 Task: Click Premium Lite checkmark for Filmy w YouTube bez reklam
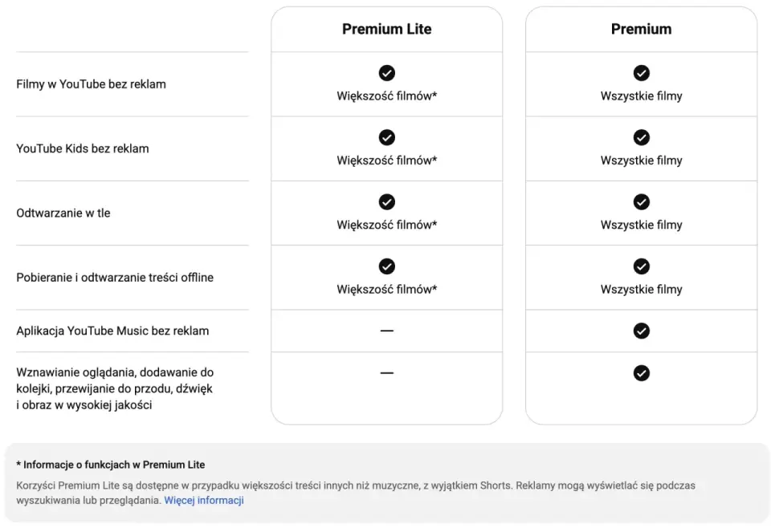coord(386,73)
